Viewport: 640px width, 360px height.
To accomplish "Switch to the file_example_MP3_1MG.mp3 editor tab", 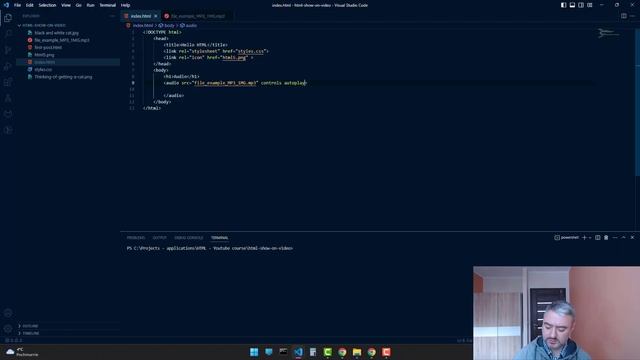I will (198, 16).
